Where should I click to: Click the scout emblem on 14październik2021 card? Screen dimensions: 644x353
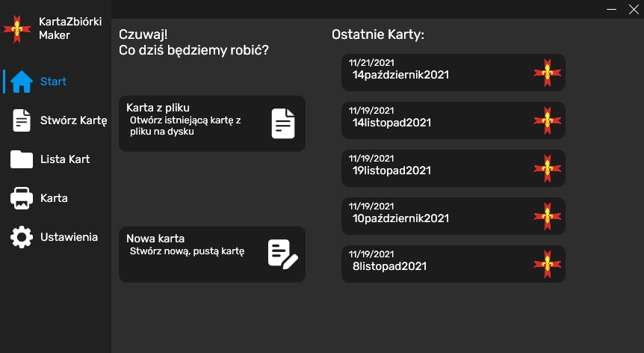tap(547, 73)
